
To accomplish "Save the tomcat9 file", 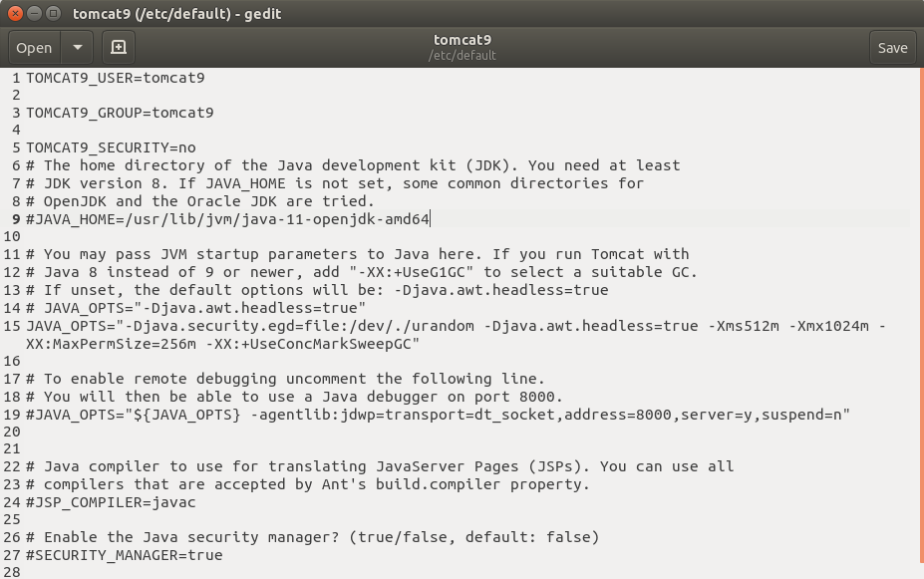I will pyautogui.click(x=892, y=47).
